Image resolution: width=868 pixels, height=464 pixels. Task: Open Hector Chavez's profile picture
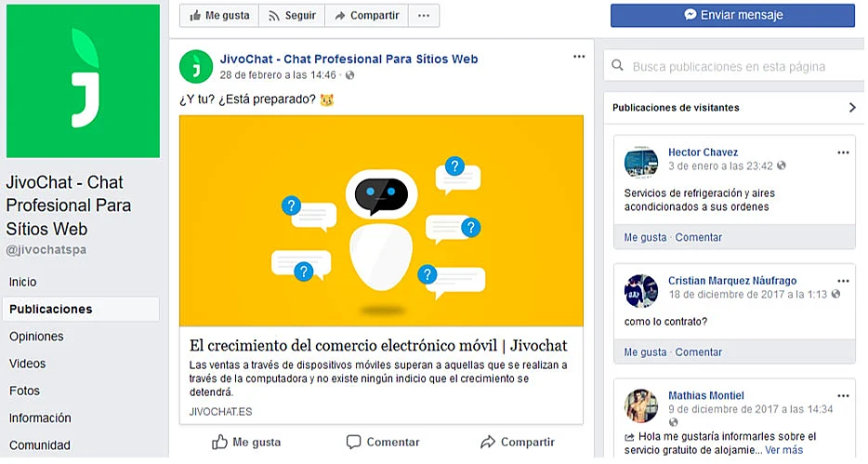pos(641,162)
